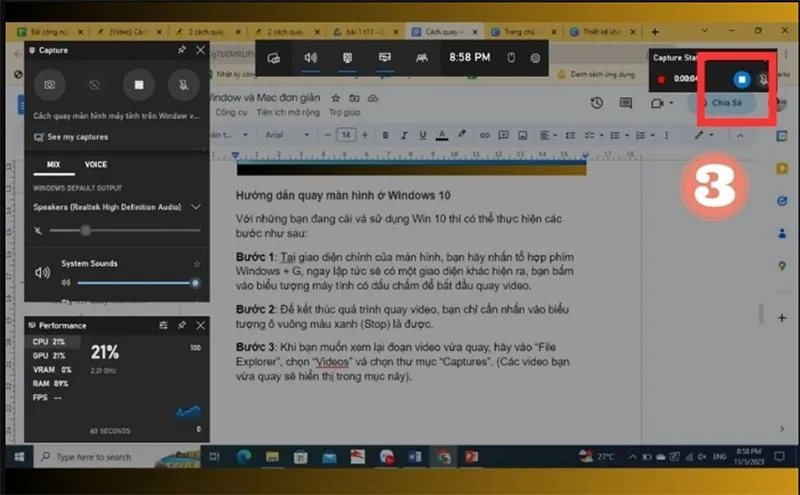Stop recording in the Capture panel

(x=139, y=85)
